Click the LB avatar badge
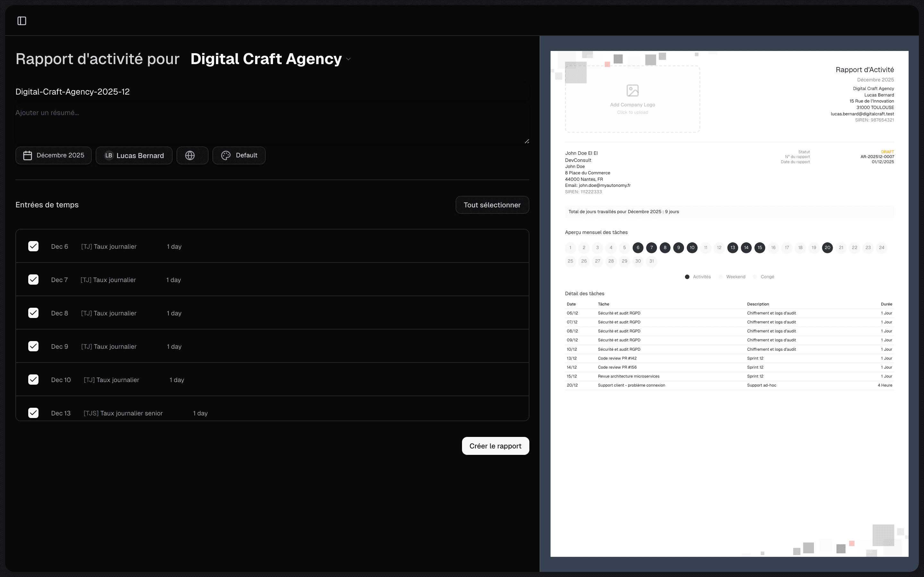Viewport: 924px width, 577px height. (x=109, y=155)
